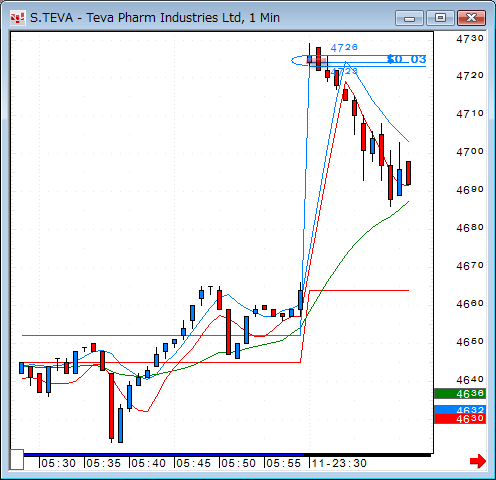Click the window title S.TEVA - Teva Pharm Industries
Image resolution: width=496 pixels, height=480 pixels.
click(x=155, y=18)
